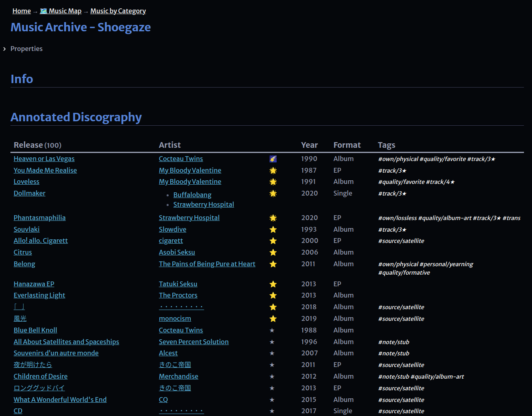The image size is (532, 416).
Task: Click gold star in Everlasting Light row
Action: (273, 296)
